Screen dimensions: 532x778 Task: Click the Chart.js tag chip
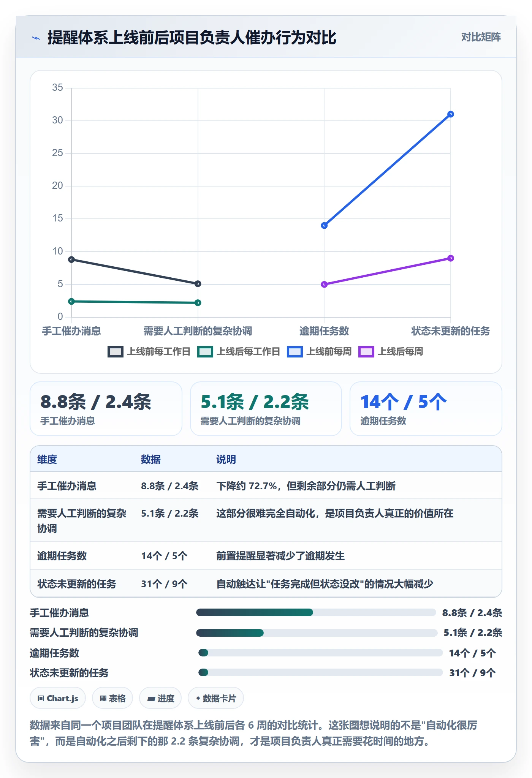(x=58, y=698)
